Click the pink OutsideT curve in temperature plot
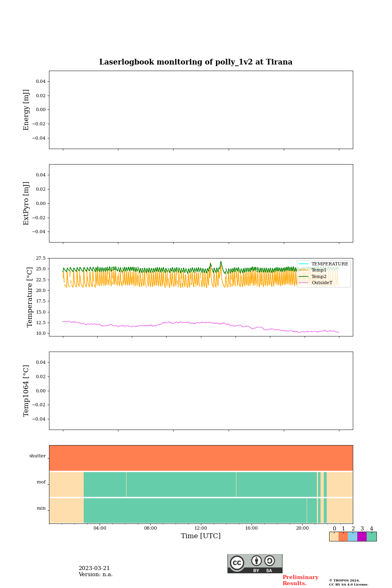The image size is (392, 588). (201, 323)
